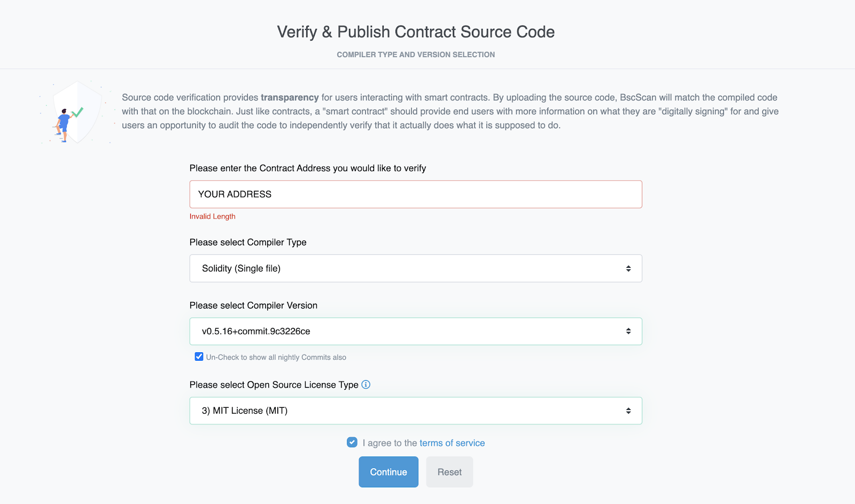855x504 pixels.
Task: Expand the MIT License (MIT) dropdown
Action: click(416, 410)
